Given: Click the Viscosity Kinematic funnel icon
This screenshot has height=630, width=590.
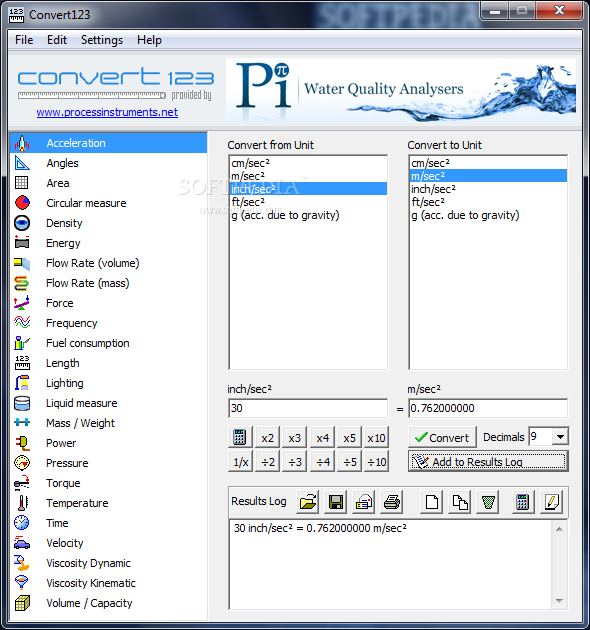Looking at the screenshot, I should pos(22,583).
